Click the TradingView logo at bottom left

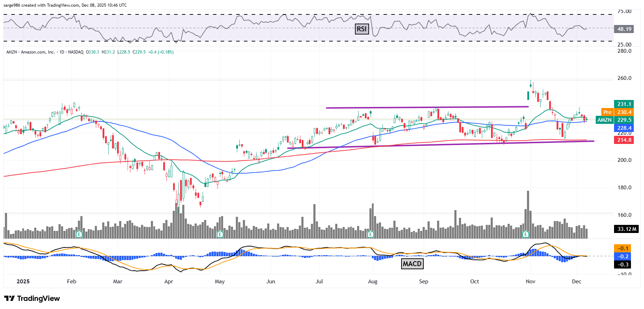pyautogui.click(x=32, y=298)
